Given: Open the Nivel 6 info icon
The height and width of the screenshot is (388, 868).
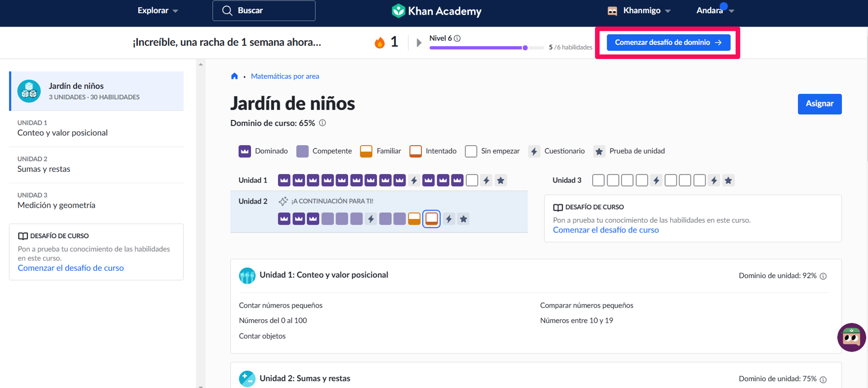Looking at the screenshot, I should 457,38.
